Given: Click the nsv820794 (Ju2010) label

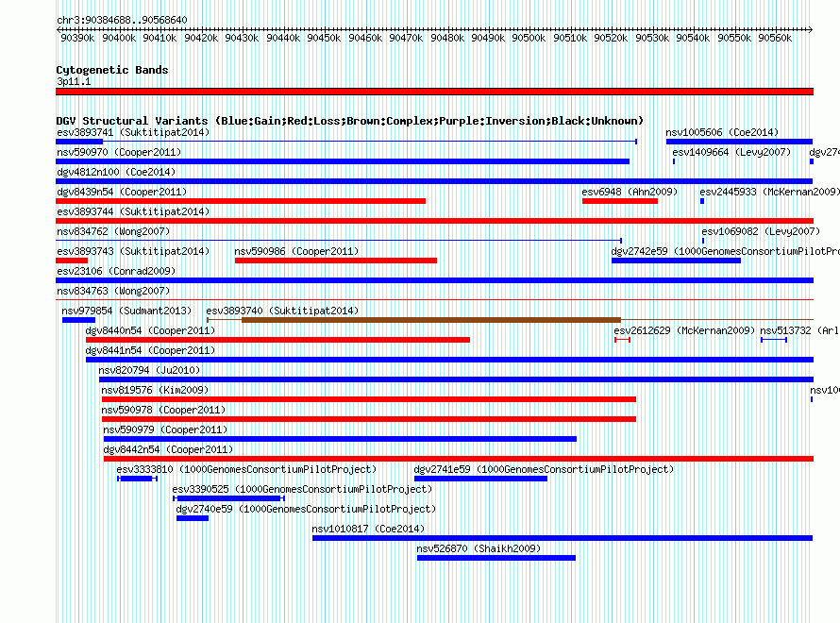Looking at the screenshot, I should click(149, 370).
